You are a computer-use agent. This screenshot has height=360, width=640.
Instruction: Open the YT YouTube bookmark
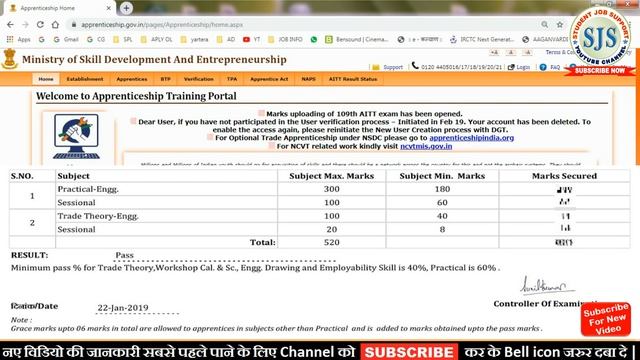point(252,40)
